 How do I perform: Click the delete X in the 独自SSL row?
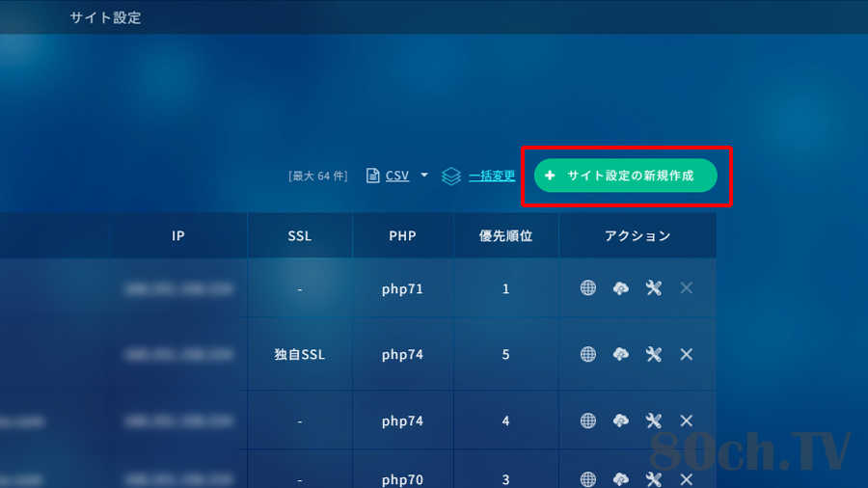click(687, 354)
